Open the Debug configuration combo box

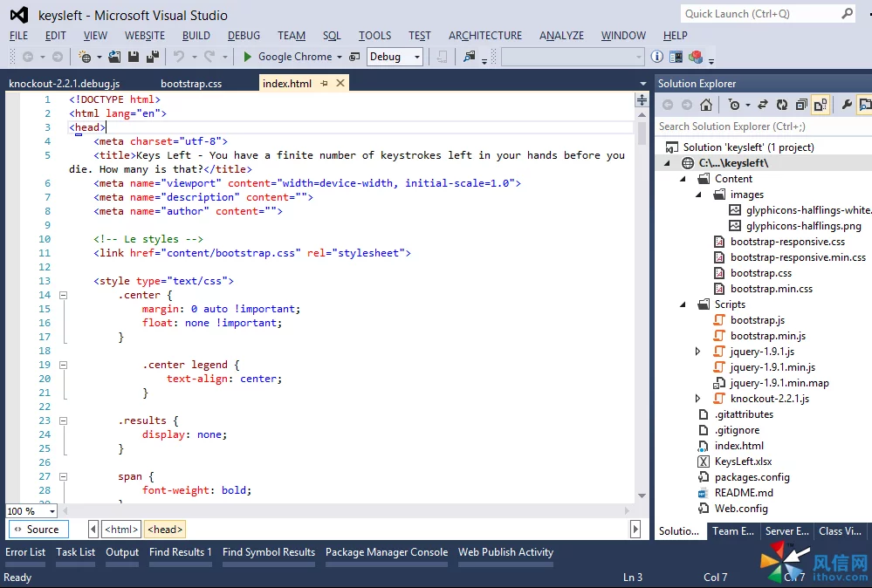(x=395, y=57)
